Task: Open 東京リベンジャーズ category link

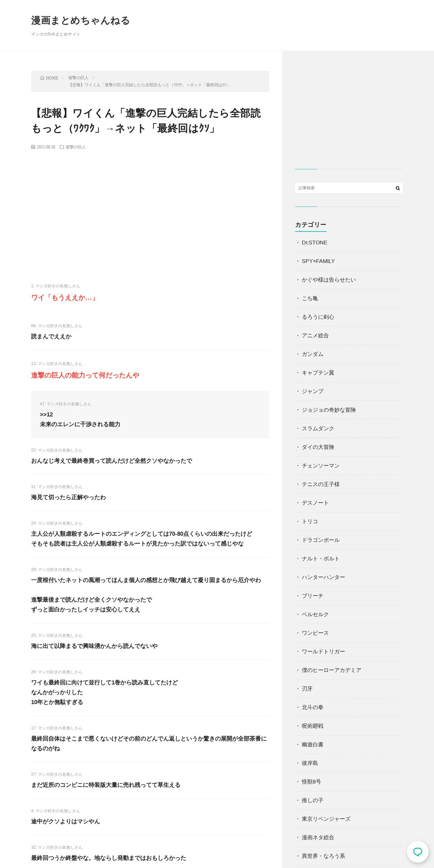Action: pyautogui.click(x=326, y=819)
